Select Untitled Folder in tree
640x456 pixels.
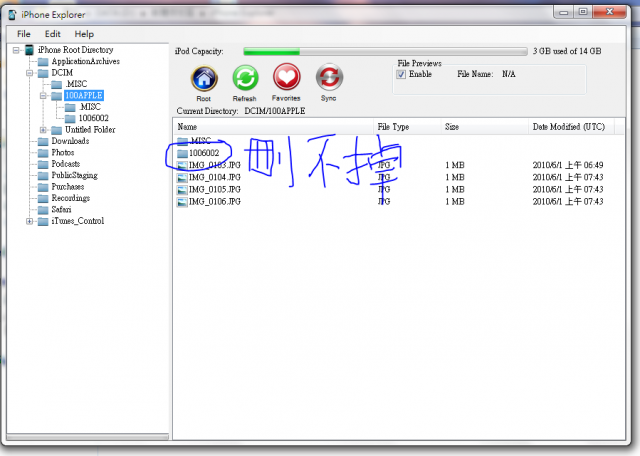pyautogui.click(x=90, y=130)
